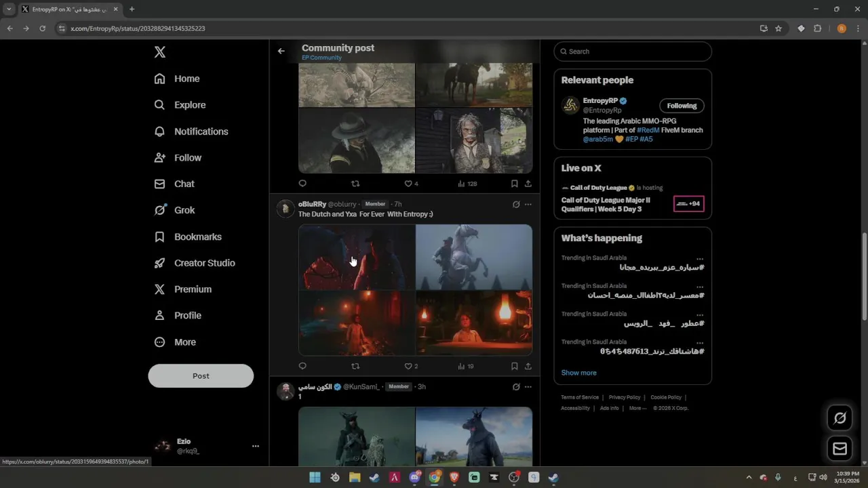Share the post with 128 views
This screenshot has height=488, width=868.
point(528,183)
